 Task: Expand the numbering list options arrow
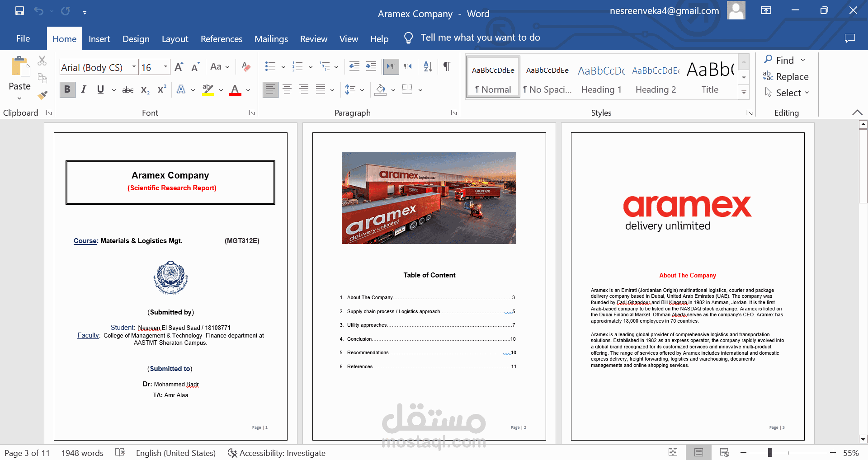[x=311, y=67]
